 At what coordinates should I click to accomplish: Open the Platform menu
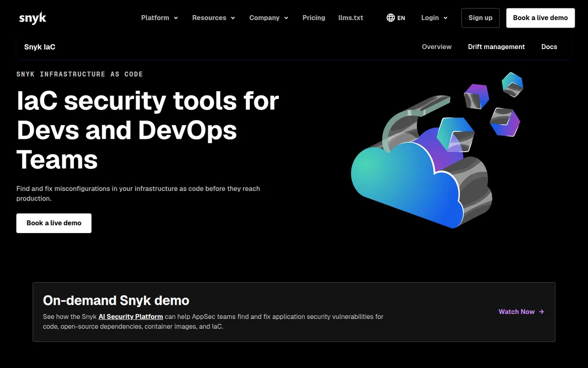point(160,18)
